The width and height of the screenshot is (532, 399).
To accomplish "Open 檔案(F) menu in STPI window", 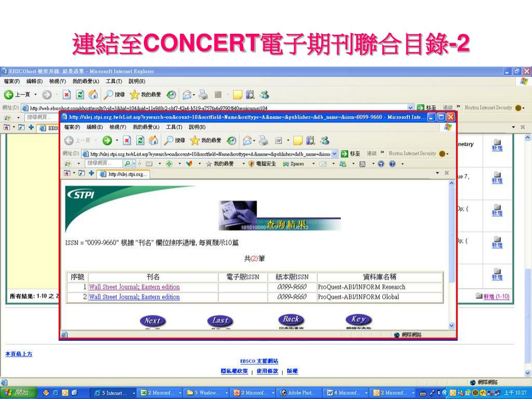I will 72,127.
